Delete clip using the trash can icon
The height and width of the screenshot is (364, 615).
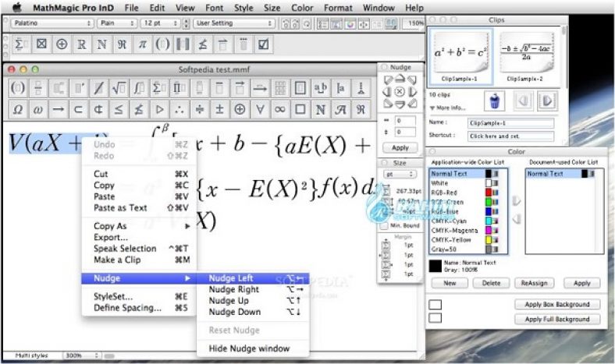[495, 101]
